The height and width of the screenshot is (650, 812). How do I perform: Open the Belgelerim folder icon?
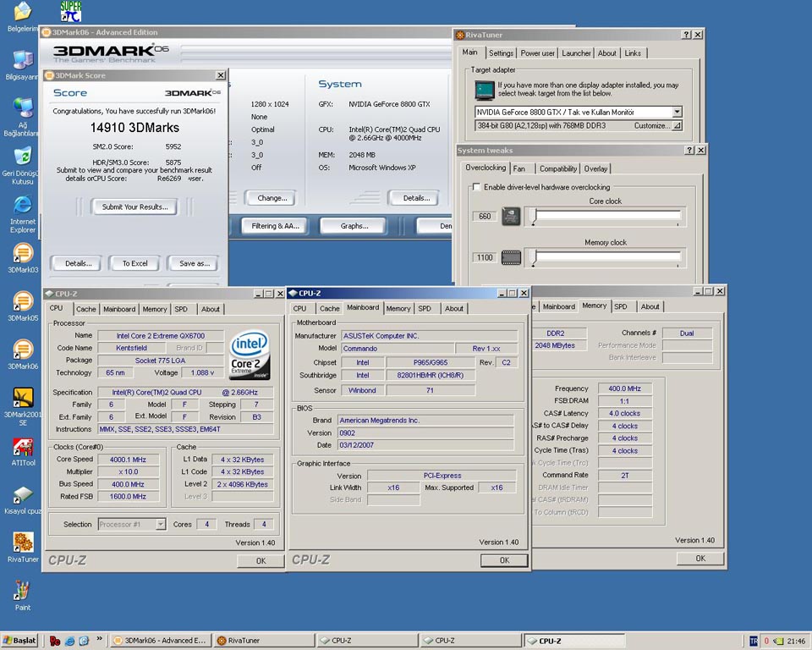pos(23,17)
